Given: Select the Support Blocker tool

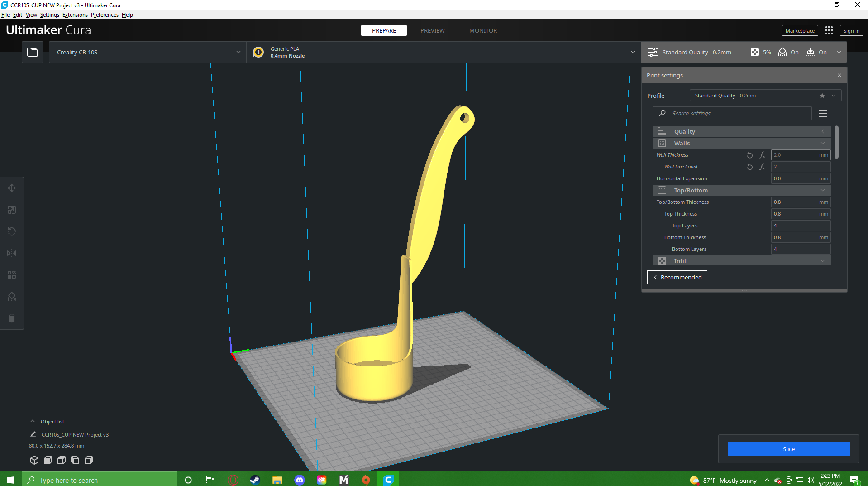Looking at the screenshot, I should (x=12, y=296).
